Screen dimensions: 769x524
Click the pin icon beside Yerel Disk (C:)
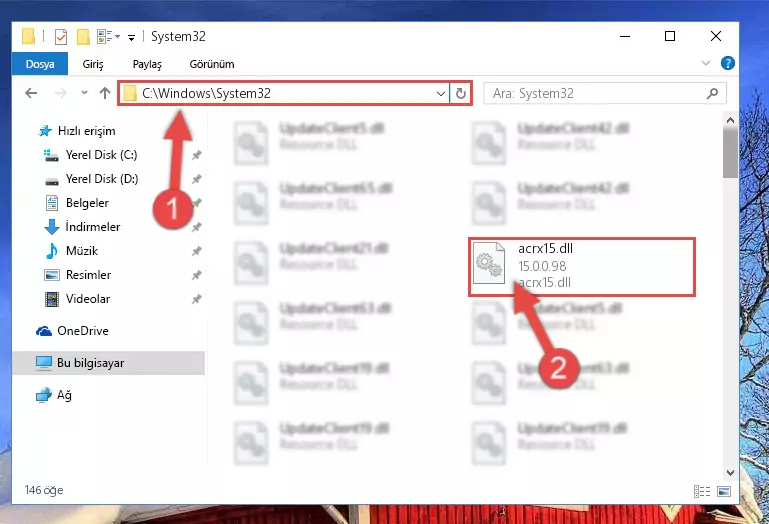[x=196, y=155]
